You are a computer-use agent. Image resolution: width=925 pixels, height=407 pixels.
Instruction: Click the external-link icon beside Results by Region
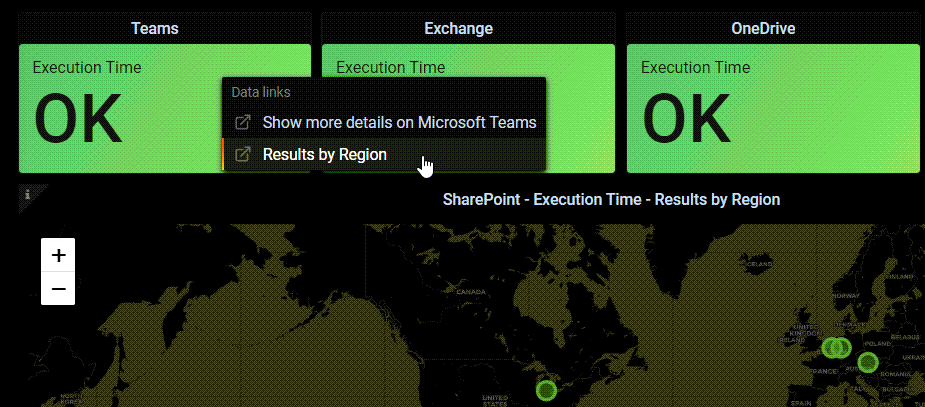point(242,155)
